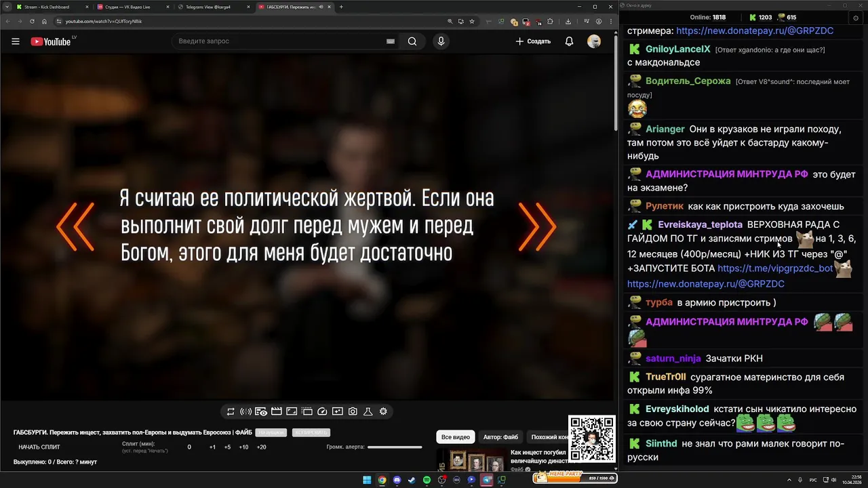Open donatepay.ru/@GRPZDC link at chat top
This screenshot has height=488, width=868.
[x=755, y=30]
